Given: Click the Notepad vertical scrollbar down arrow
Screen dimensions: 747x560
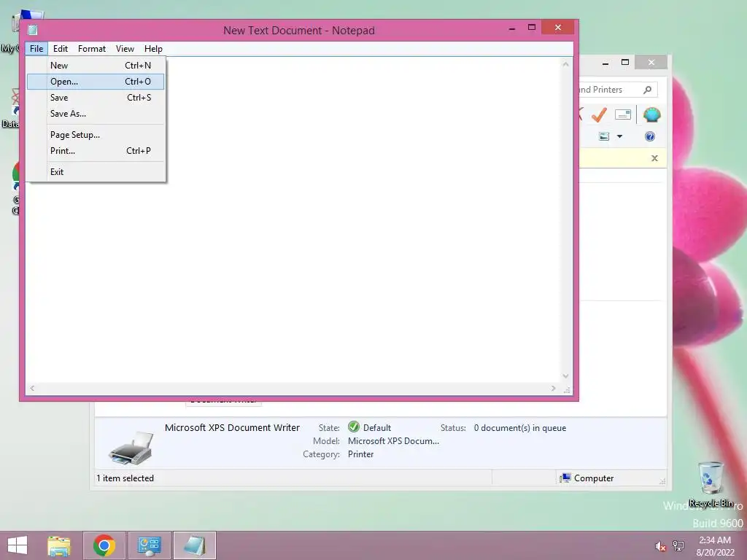Looking at the screenshot, I should (x=565, y=376).
